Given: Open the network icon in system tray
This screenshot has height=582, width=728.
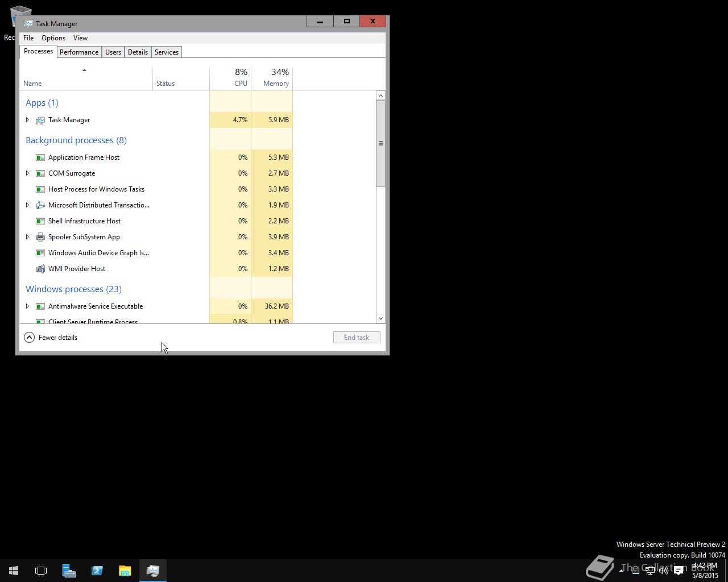Looking at the screenshot, I should tap(650, 571).
